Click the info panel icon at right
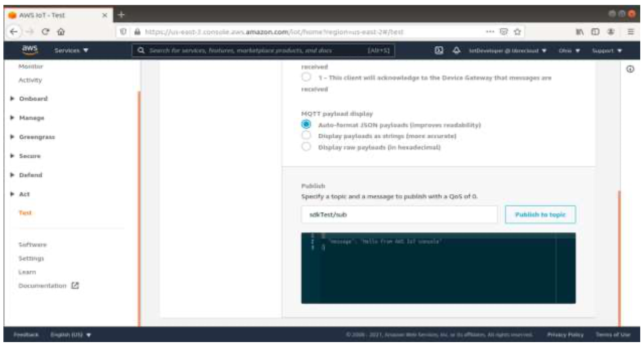Viewport: 644px width, 347px height. tap(630, 69)
